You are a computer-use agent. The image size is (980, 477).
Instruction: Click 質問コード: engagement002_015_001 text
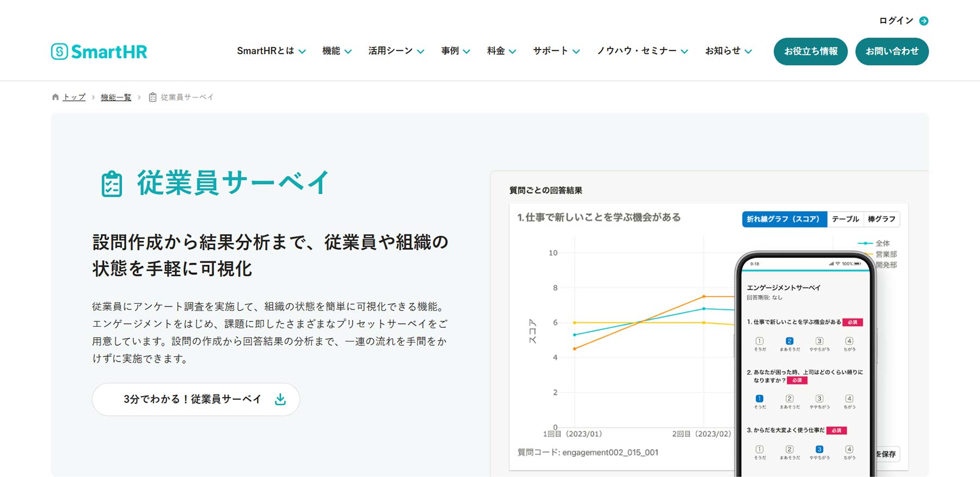point(587,452)
